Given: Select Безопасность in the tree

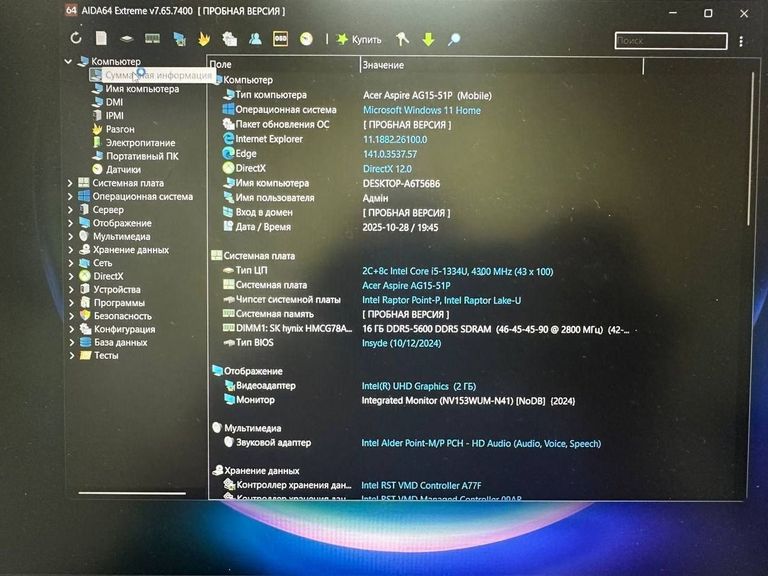Looking at the screenshot, I should tap(116, 316).
